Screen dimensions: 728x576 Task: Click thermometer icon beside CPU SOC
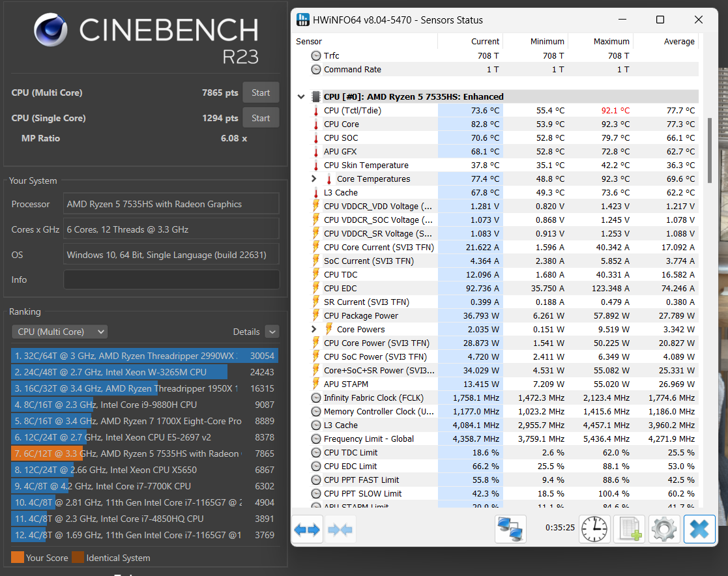pos(316,138)
